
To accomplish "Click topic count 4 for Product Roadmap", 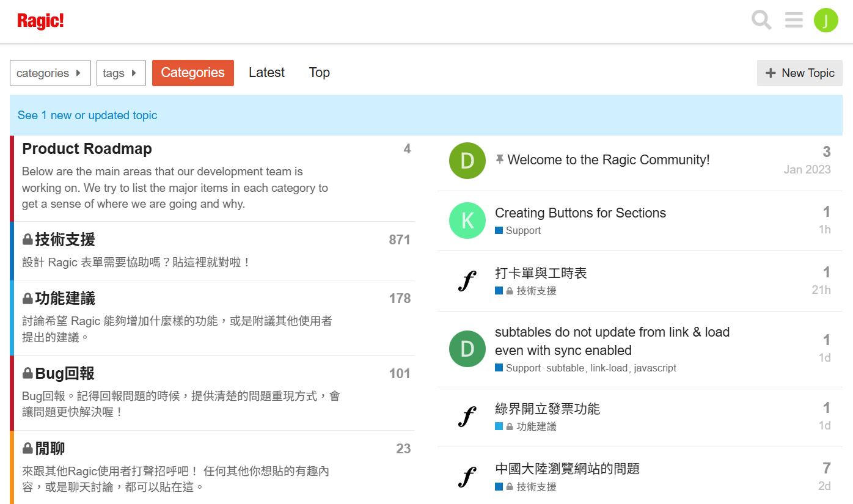I will coord(407,149).
